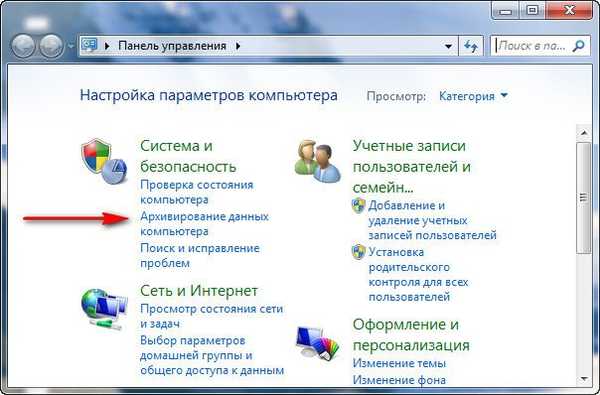Click the Forward navigation arrow button

point(51,46)
